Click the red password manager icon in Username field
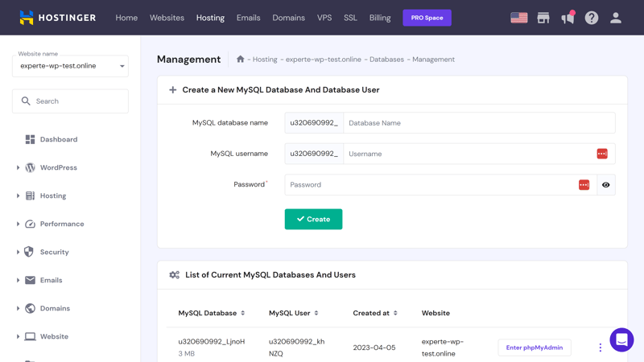This screenshot has width=644, height=362. click(x=602, y=154)
